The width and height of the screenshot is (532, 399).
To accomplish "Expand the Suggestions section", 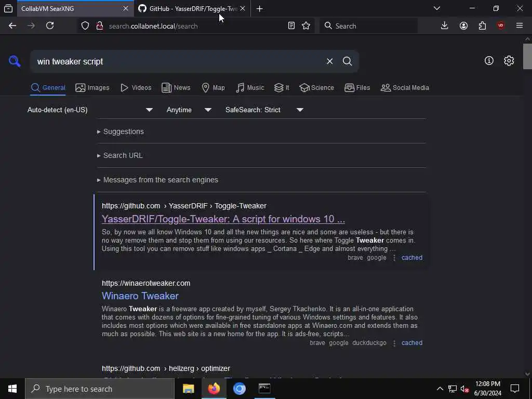I will [x=121, y=131].
